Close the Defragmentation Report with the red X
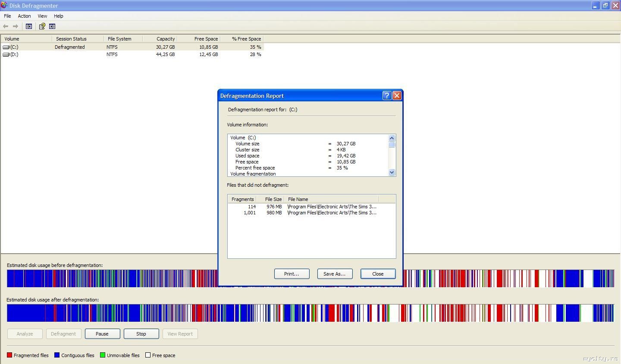The width and height of the screenshot is (621, 364). click(x=397, y=96)
